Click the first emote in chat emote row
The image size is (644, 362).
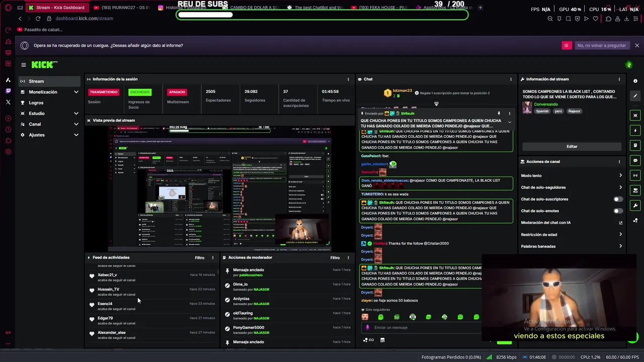(x=365, y=317)
